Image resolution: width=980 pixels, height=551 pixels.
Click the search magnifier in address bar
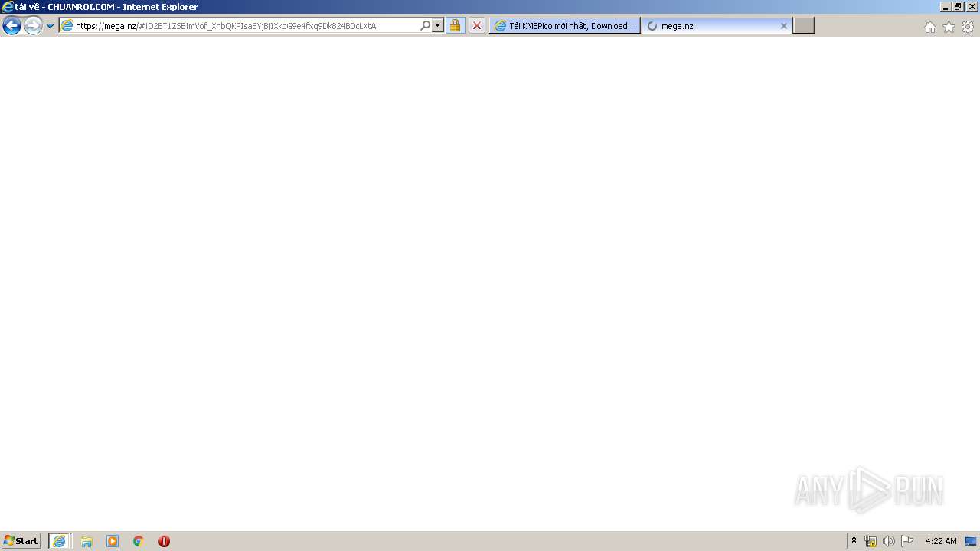pos(426,25)
